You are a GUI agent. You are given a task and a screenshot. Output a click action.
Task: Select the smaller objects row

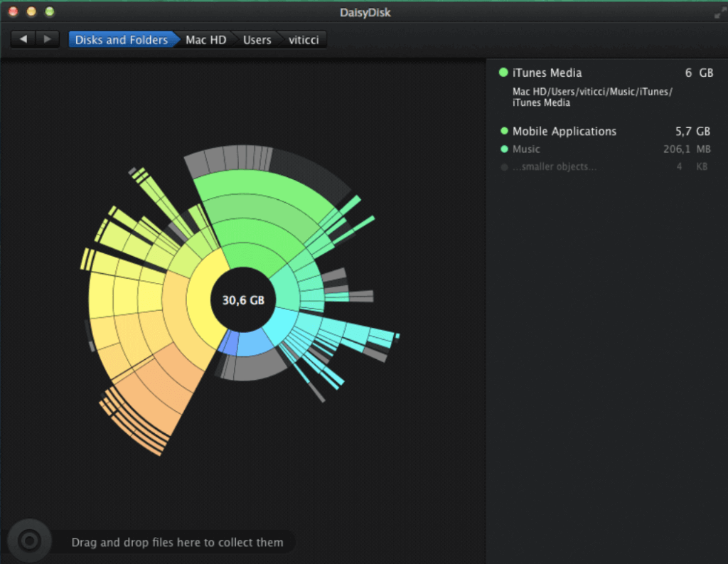606,167
